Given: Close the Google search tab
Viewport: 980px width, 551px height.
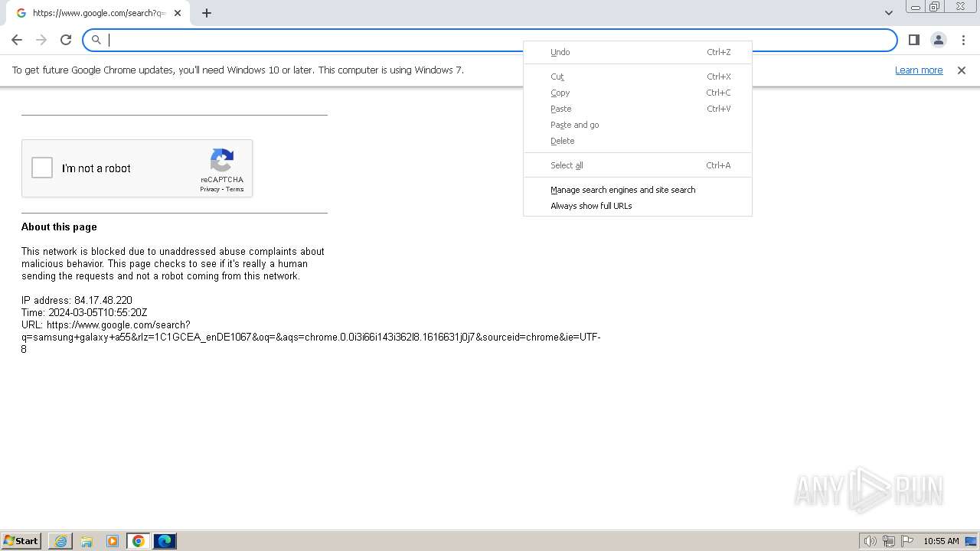Looking at the screenshot, I should 178,13.
